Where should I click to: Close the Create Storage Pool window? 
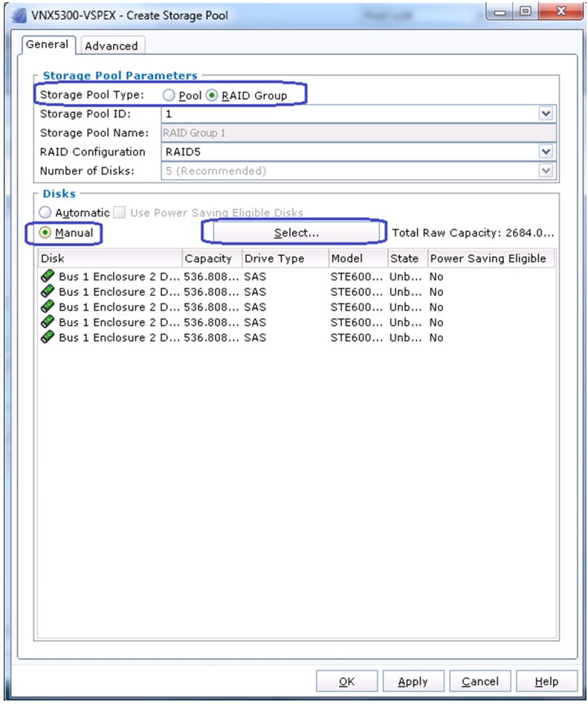pyautogui.click(x=560, y=12)
